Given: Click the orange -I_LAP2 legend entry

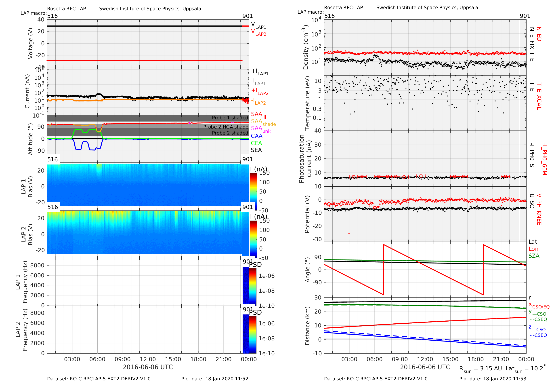Looking at the screenshot, I should pyautogui.click(x=258, y=101).
